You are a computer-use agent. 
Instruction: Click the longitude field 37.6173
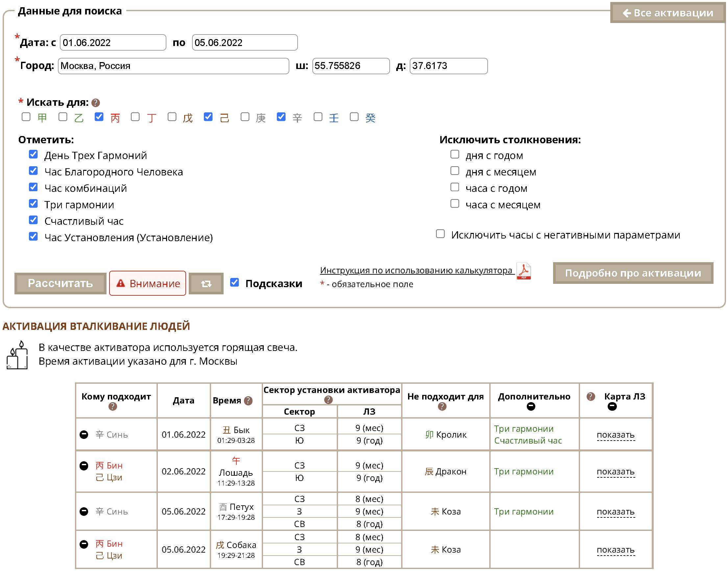449,66
